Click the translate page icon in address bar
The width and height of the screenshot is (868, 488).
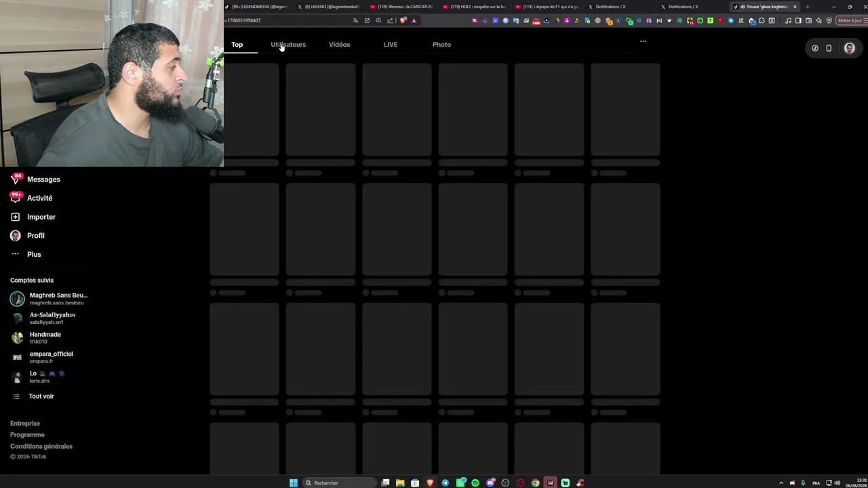[355, 20]
